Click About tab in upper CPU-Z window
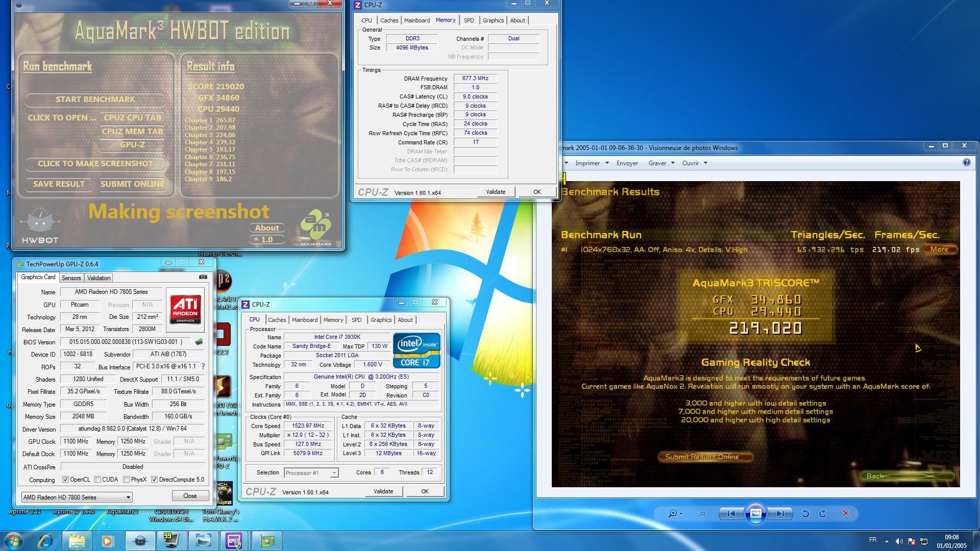This screenshot has height=551, width=980. (x=517, y=20)
